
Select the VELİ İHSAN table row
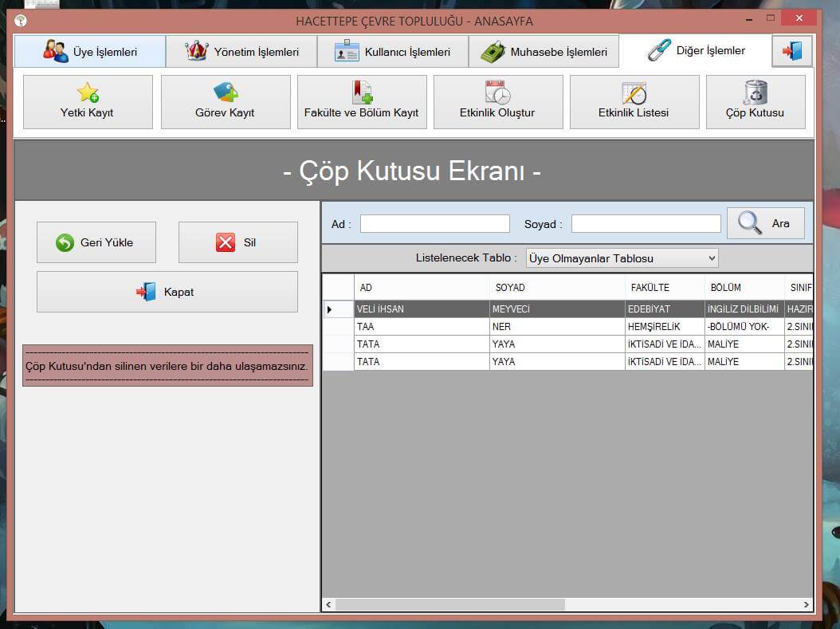[422, 309]
